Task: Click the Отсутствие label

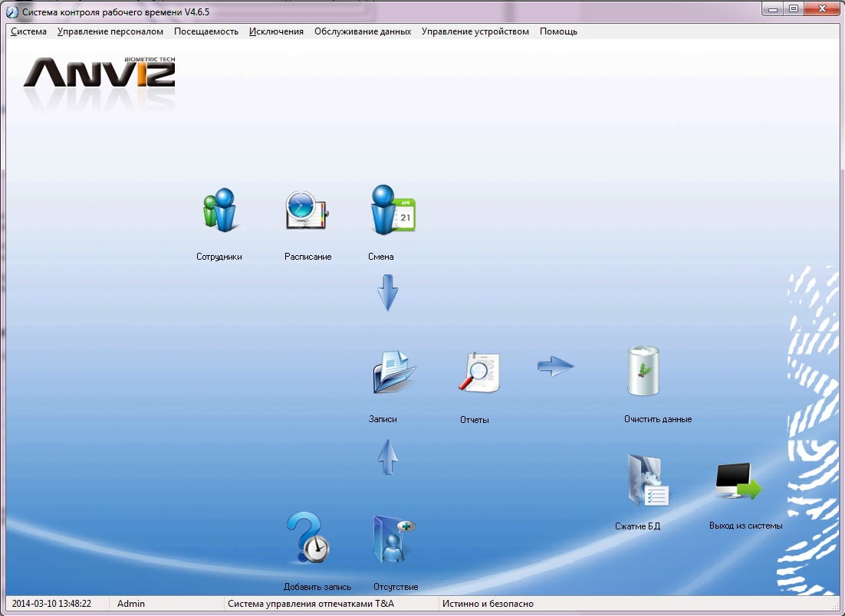Action: tap(396, 587)
